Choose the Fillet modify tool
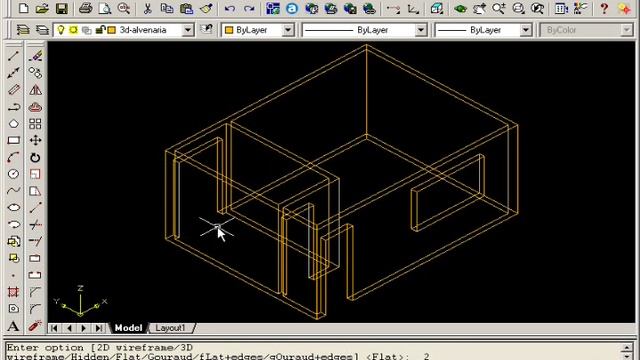 click(36, 309)
